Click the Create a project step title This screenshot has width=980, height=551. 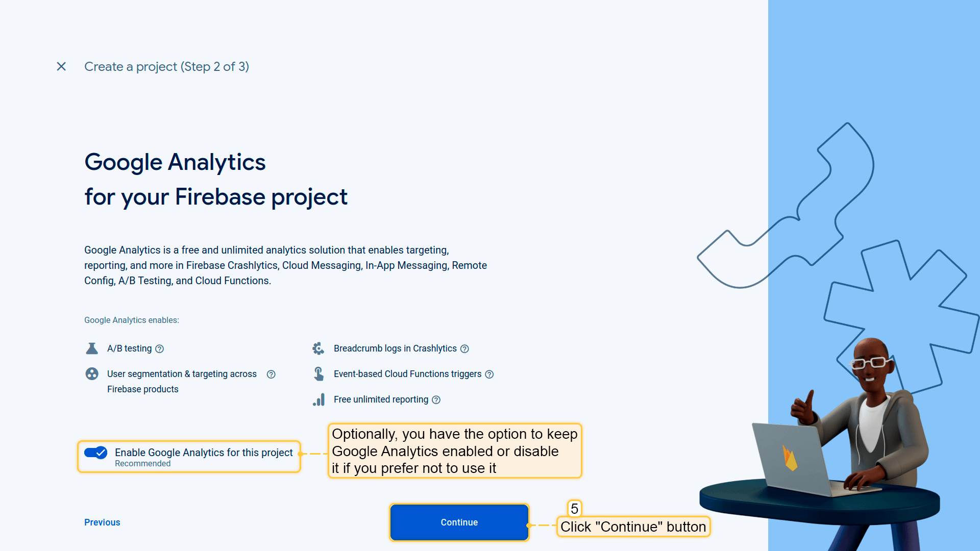point(166,66)
